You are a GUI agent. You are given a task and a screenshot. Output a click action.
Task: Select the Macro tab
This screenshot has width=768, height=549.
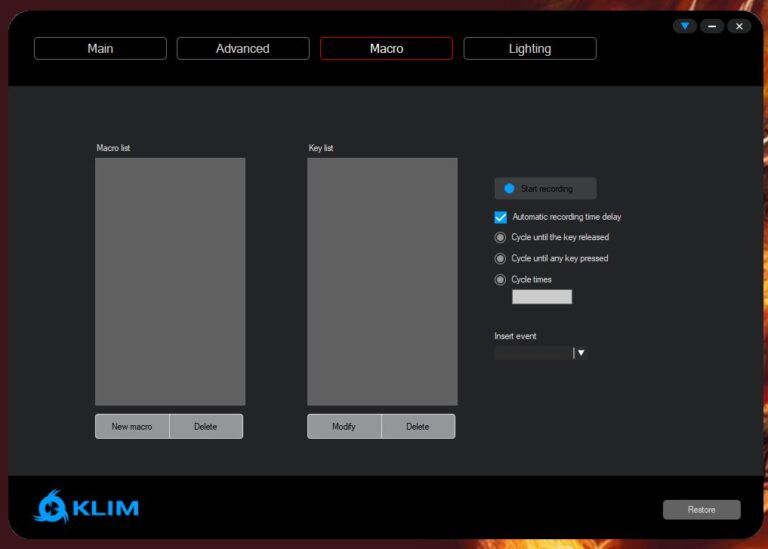coord(386,48)
